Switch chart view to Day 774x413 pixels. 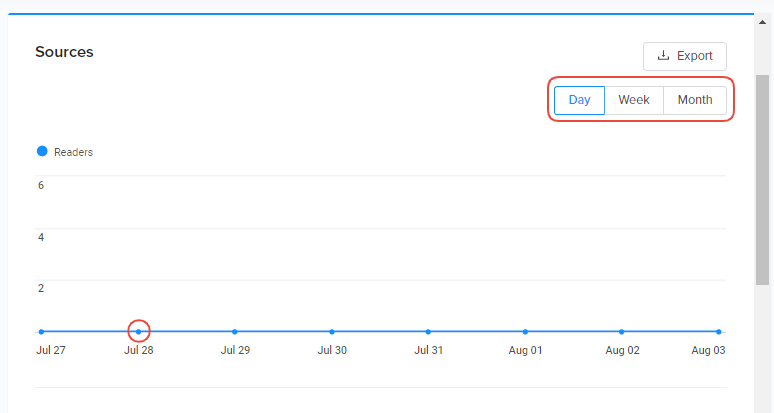tap(580, 100)
